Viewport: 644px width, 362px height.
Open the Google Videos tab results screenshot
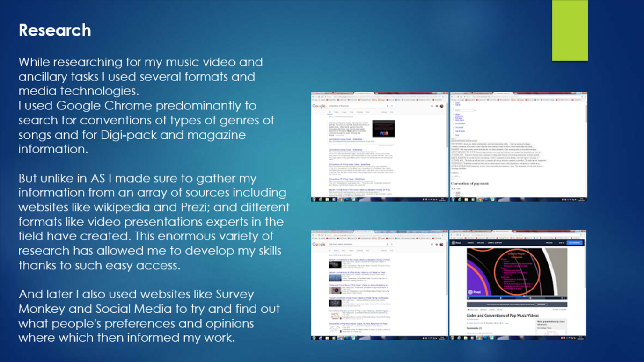click(x=380, y=285)
